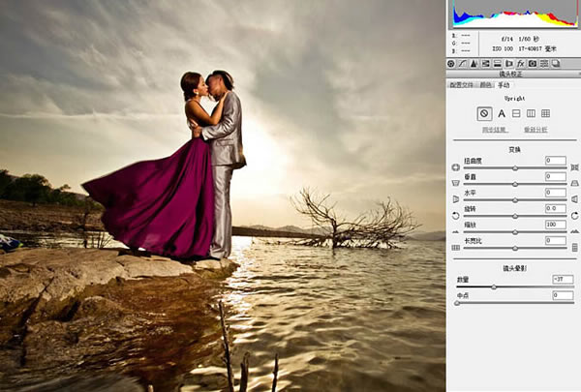Open the Detail panel icon
Viewport: 581px width, 392px height.
[474, 64]
